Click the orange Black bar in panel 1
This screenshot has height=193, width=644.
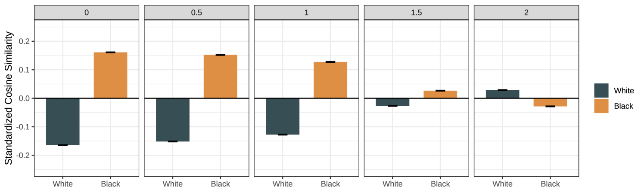330,80
